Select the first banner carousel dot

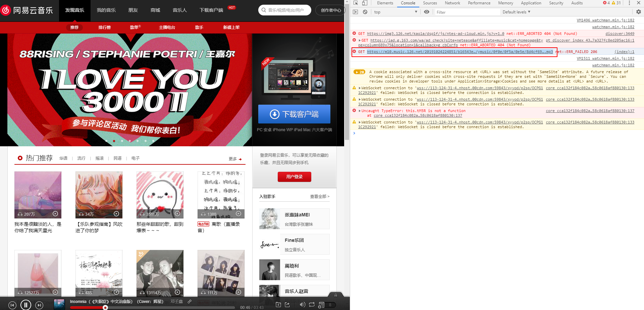coord(106,141)
